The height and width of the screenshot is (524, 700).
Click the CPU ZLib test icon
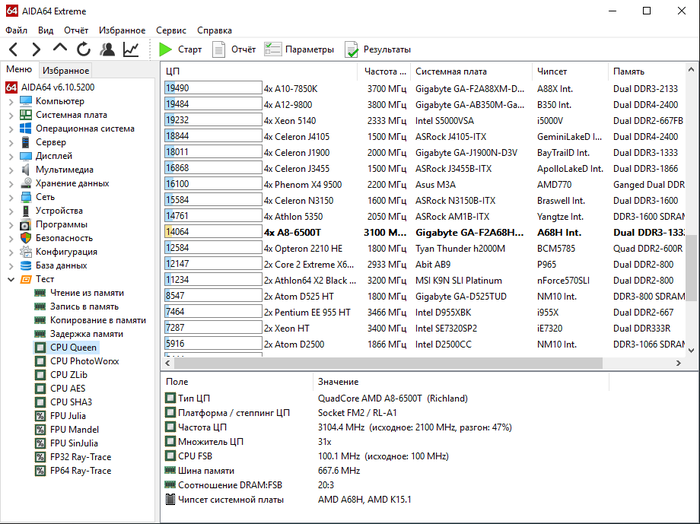[40, 375]
